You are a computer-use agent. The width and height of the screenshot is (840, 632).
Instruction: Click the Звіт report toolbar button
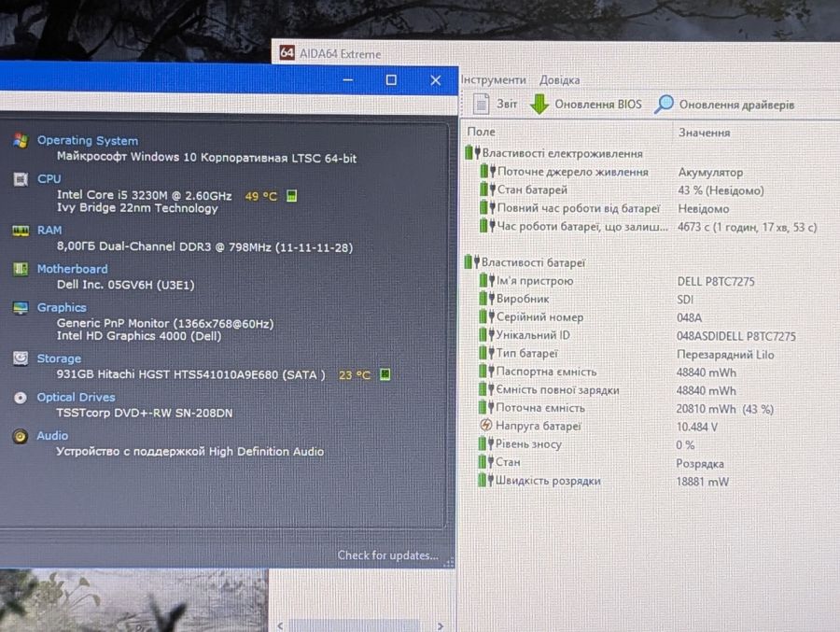[x=496, y=104]
